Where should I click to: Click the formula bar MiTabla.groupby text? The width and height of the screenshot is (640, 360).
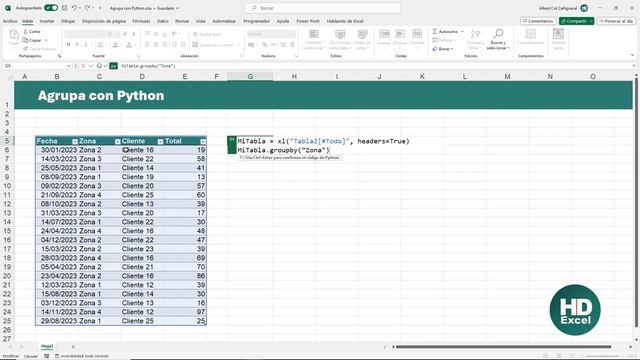[148, 66]
